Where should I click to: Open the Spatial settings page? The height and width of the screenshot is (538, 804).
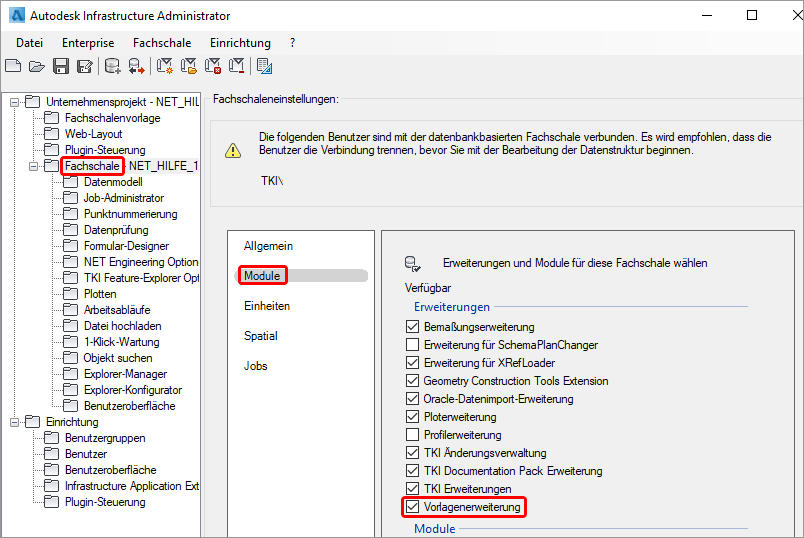[x=260, y=336]
